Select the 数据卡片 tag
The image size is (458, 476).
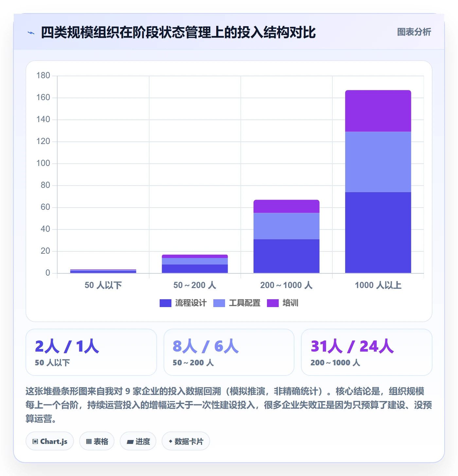coord(186,441)
